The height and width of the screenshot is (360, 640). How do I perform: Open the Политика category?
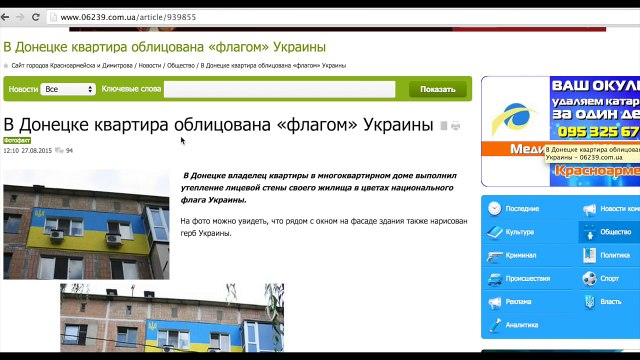(x=615, y=255)
